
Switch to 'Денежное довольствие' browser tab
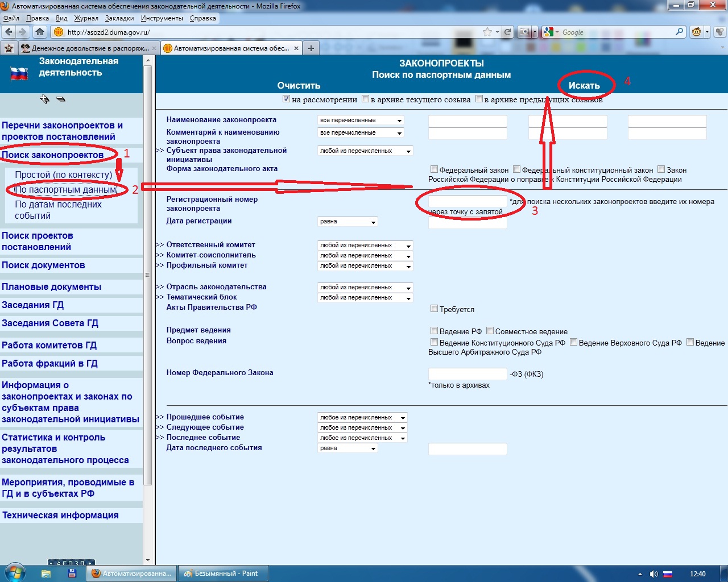(x=85, y=48)
